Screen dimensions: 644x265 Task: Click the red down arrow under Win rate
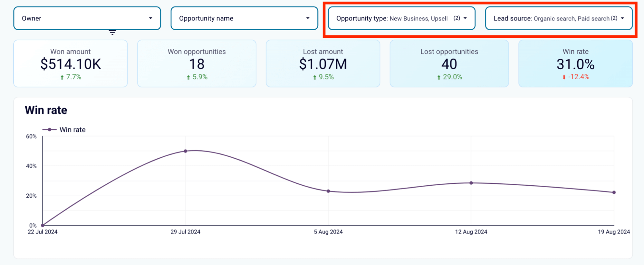point(564,77)
